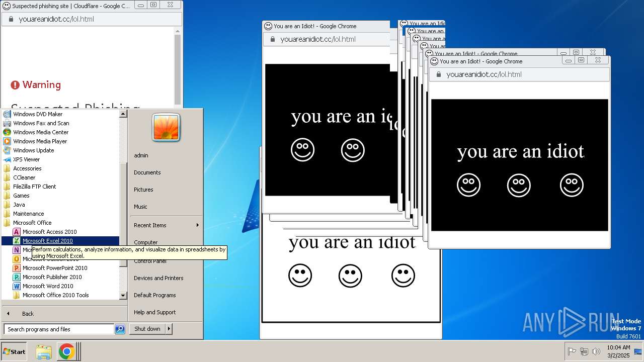Click lock icon in Cloudflare phishing window
644x362 pixels.
tap(11, 19)
